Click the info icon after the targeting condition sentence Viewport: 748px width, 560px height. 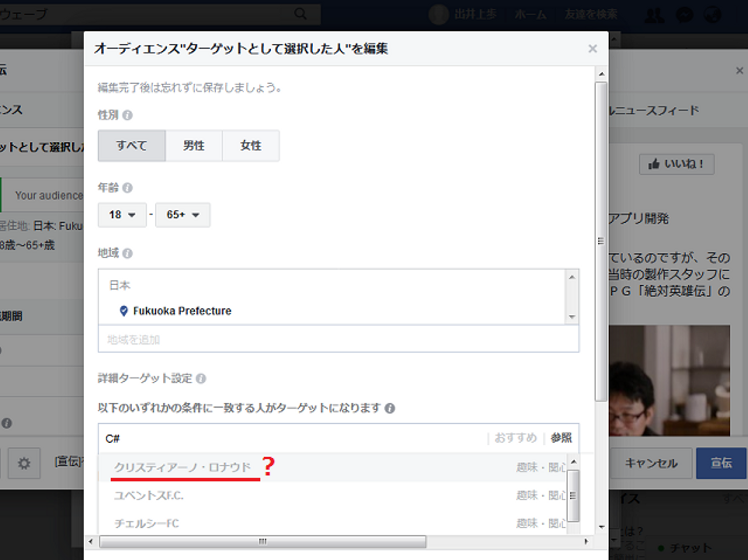390,408
